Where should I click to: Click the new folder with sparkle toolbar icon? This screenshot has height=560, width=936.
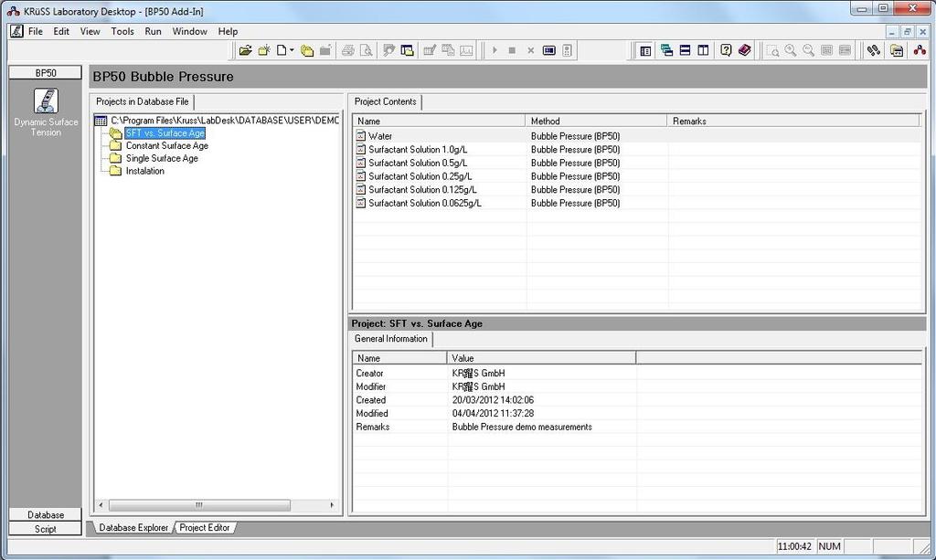(x=264, y=50)
